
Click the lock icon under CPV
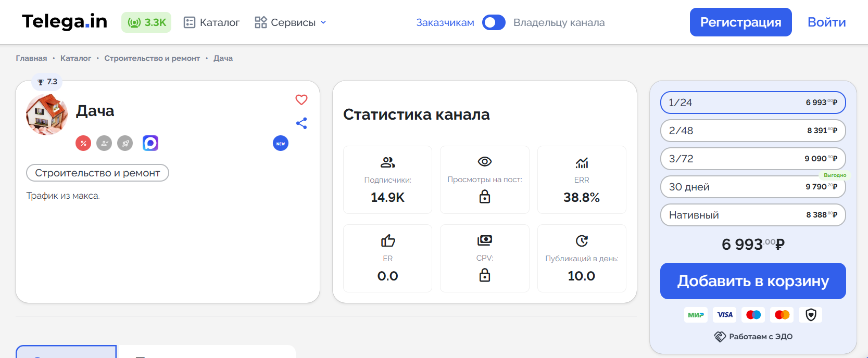tap(485, 275)
